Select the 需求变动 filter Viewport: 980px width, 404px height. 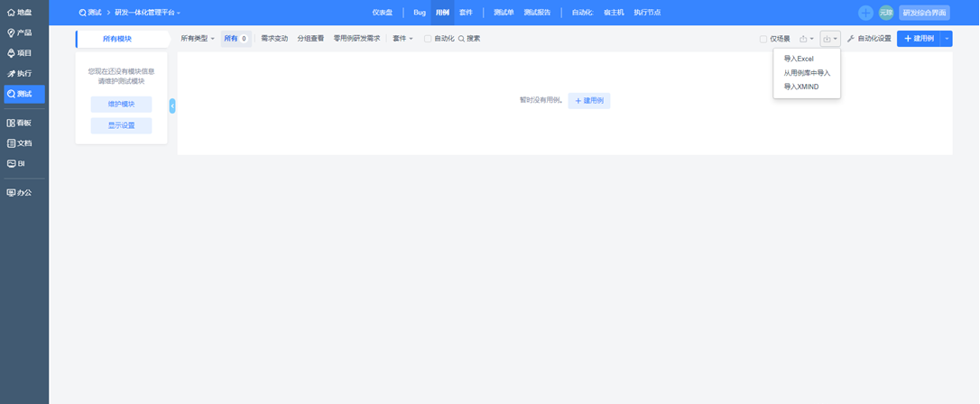274,39
